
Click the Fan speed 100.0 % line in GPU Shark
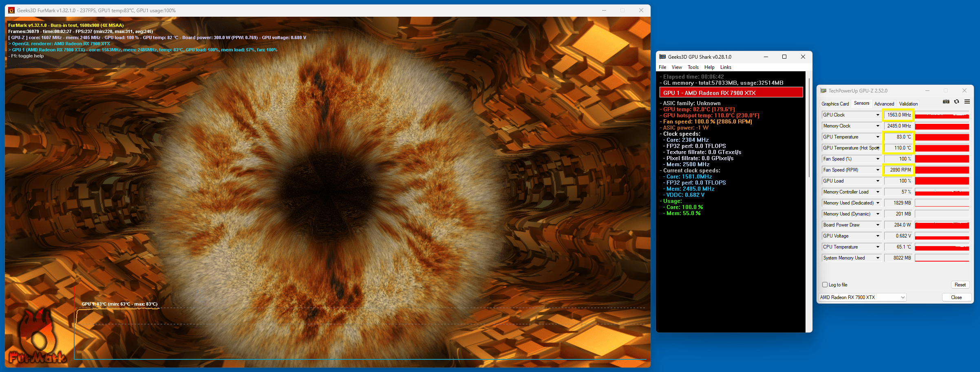[706, 121]
